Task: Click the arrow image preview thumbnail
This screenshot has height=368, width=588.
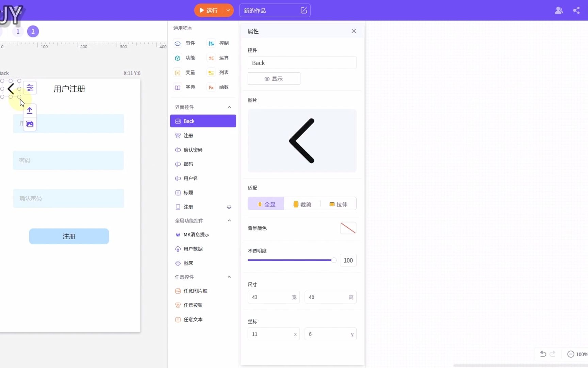Action: [x=302, y=141]
